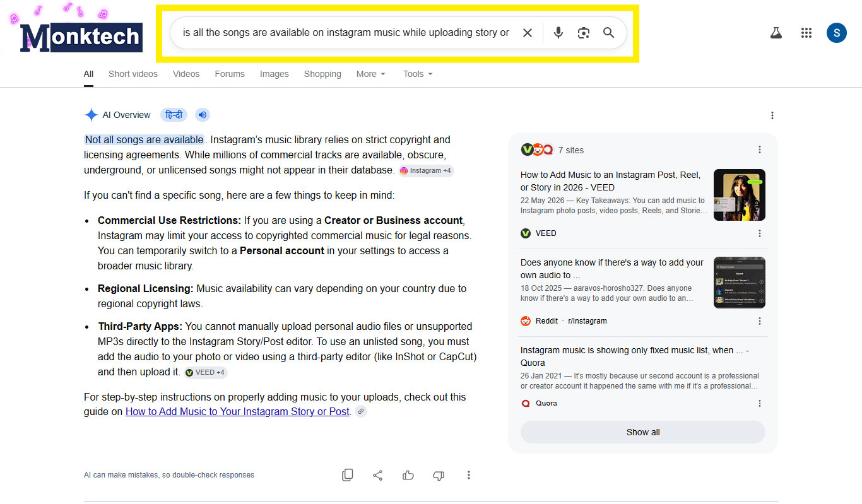
Task: Click inside the search query field
Action: [x=346, y=33]
